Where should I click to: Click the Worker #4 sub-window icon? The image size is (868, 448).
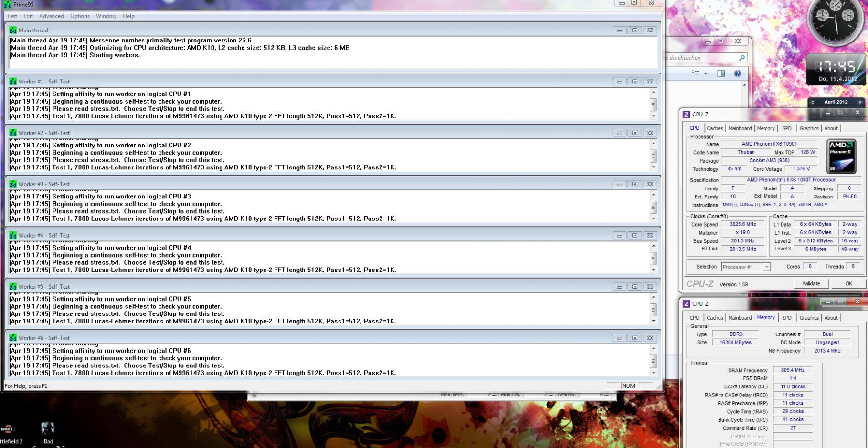13,235
